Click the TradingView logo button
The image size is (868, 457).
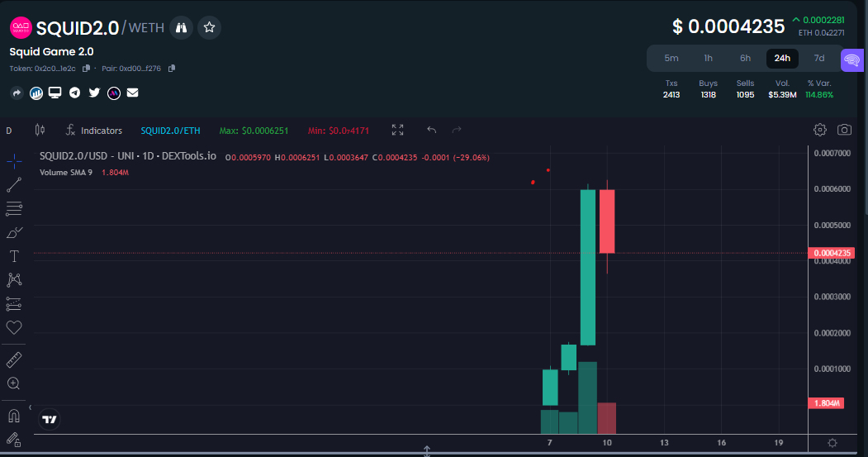50,419
